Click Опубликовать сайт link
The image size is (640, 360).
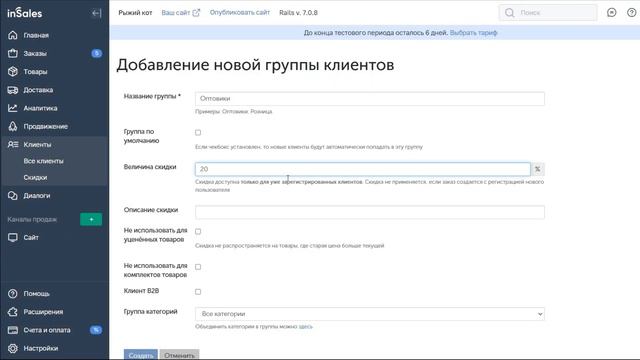pyautogui.click(x=240, y=13)
